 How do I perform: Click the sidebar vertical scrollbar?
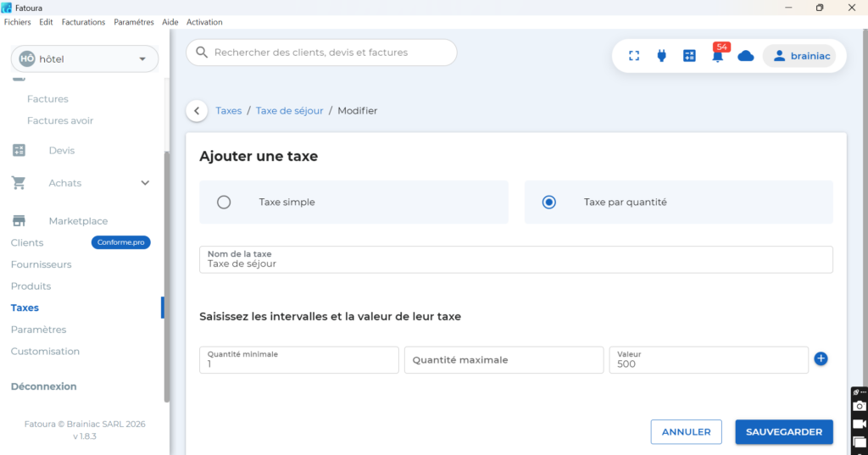[167, 277]
